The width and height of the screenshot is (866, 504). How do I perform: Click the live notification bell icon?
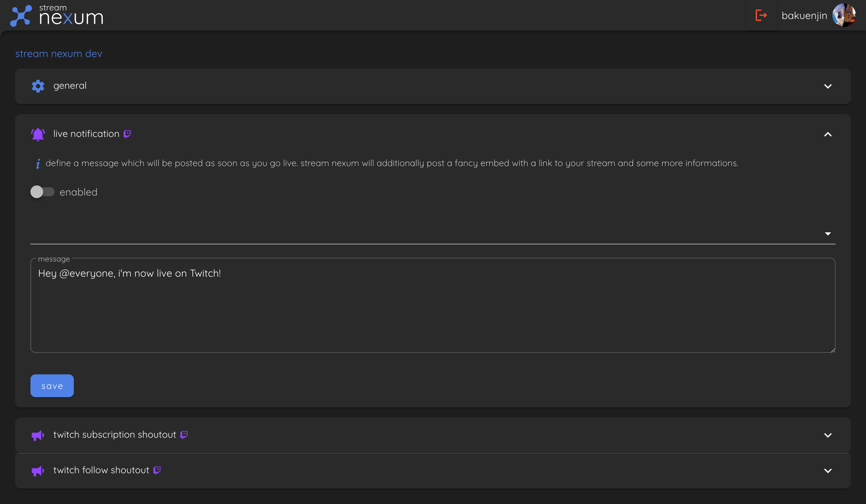(x=38, y=134)
